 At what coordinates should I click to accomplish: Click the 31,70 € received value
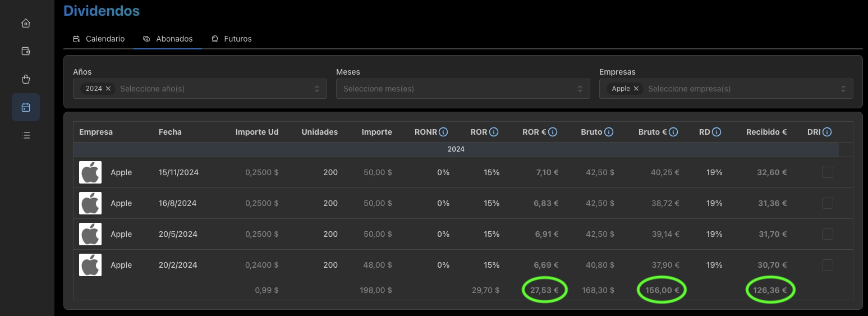pos(773,234)
